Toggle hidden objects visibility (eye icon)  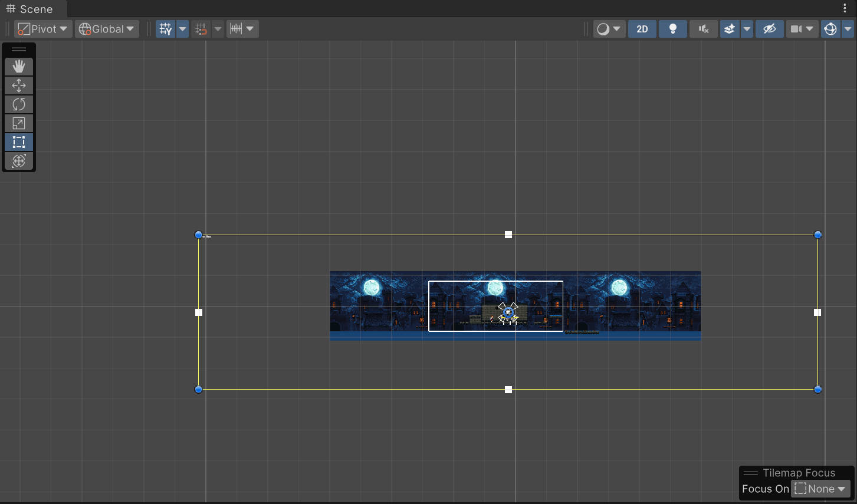point(769,29)
